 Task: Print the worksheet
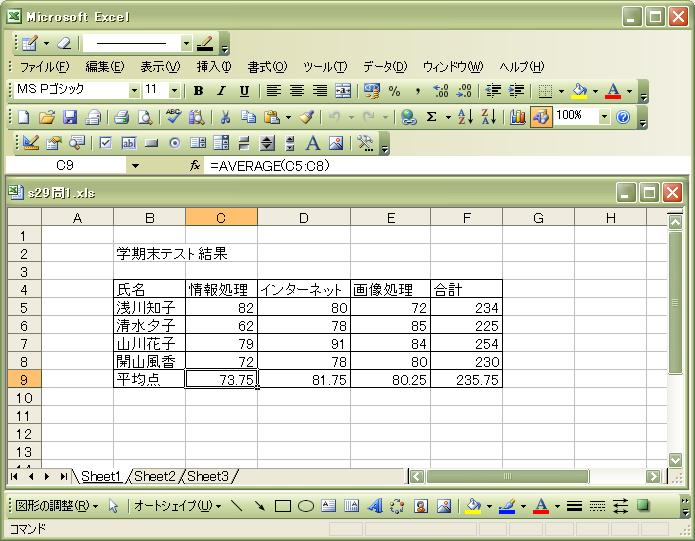pyautogui.click(x=121, y=117)
